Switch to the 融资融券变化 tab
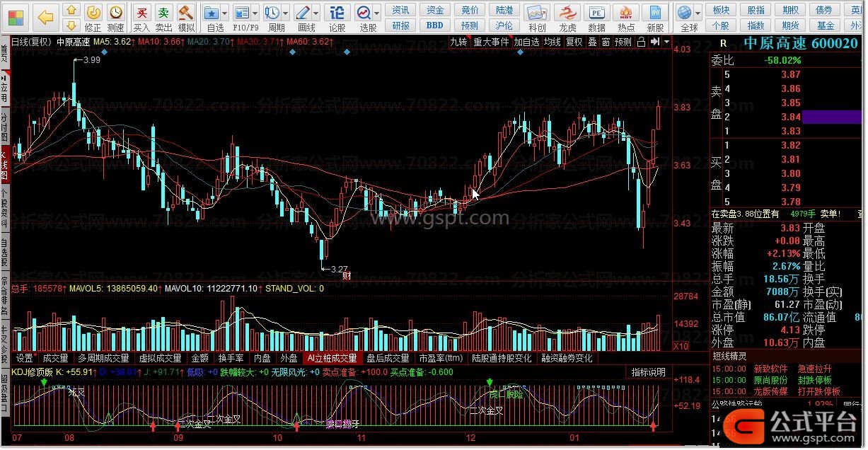The width and height of the screenshot is (868, 450). click(567, 358)
